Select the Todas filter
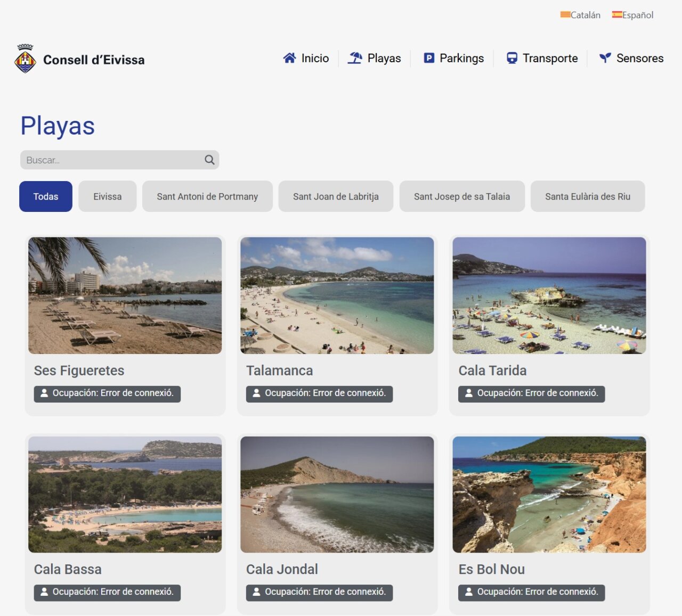Screen dimensions: 682x616 (46, 196)
